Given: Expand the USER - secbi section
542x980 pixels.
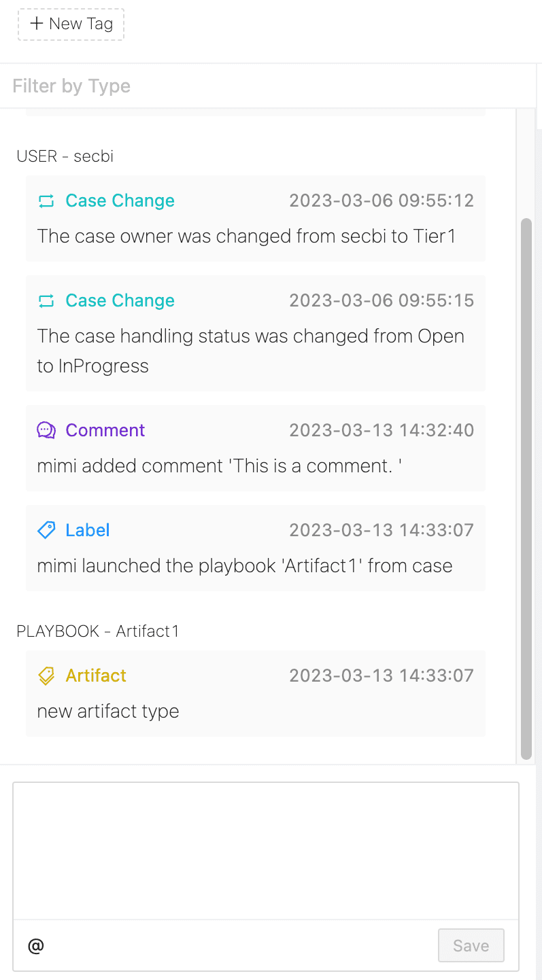Looking at the screenshot, I should 65,156.
